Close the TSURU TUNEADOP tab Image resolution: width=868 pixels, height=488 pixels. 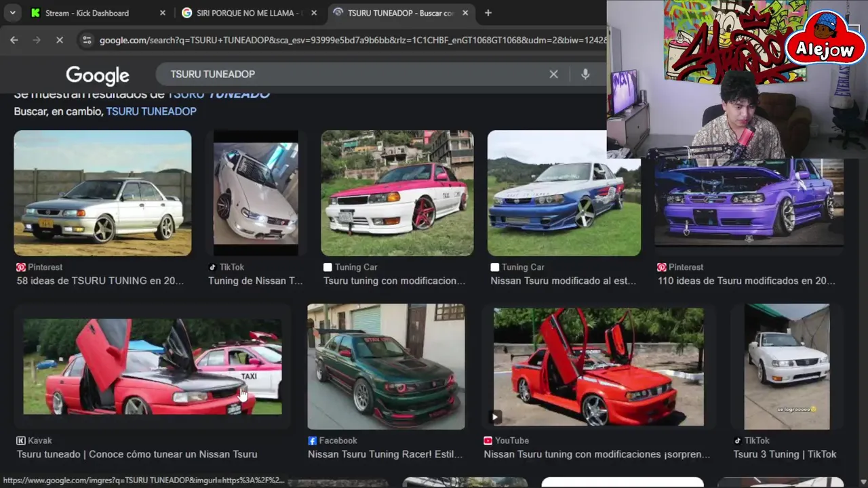(465, 13)
